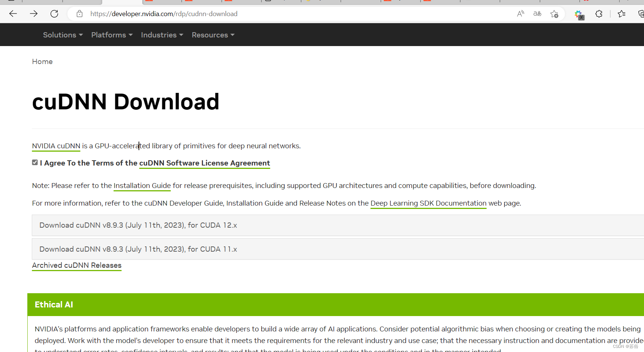The image size is (644, 352).
Task: View Archived cuDNN Releases
Action: (76, 265)
